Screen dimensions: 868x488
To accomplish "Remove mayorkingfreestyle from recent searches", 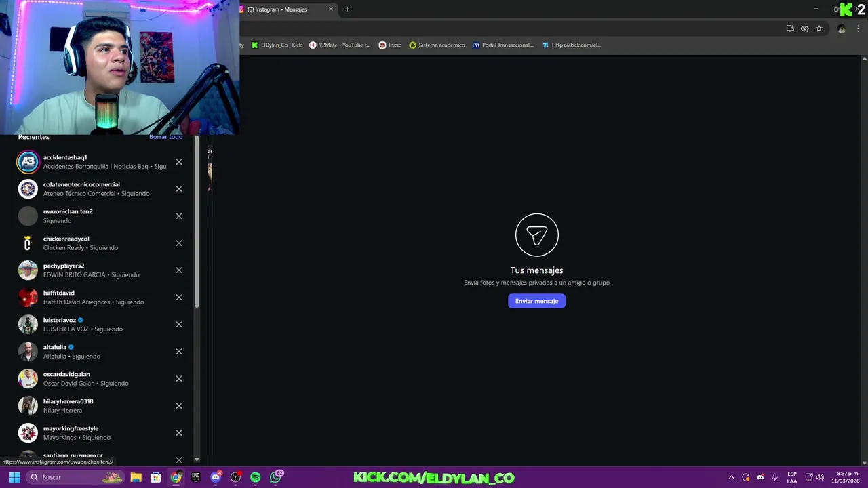I will coord(179,433).
